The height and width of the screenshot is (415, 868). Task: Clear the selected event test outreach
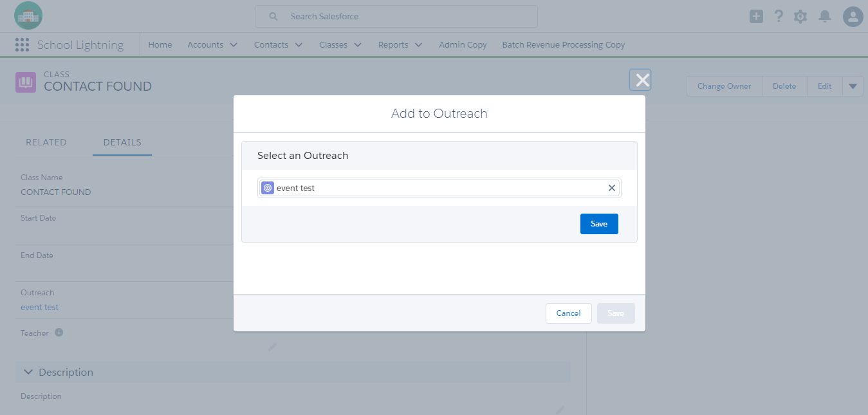click(612, 188)
